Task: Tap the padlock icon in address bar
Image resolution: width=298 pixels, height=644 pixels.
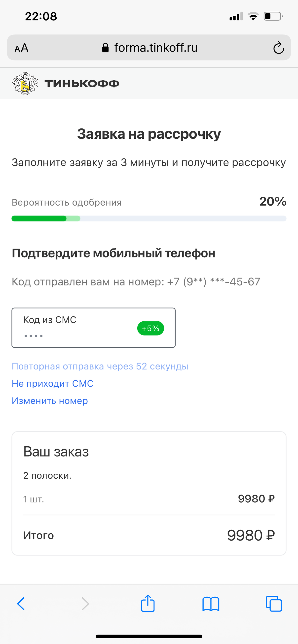Action: pyautogui.click(x=106, y=47)
